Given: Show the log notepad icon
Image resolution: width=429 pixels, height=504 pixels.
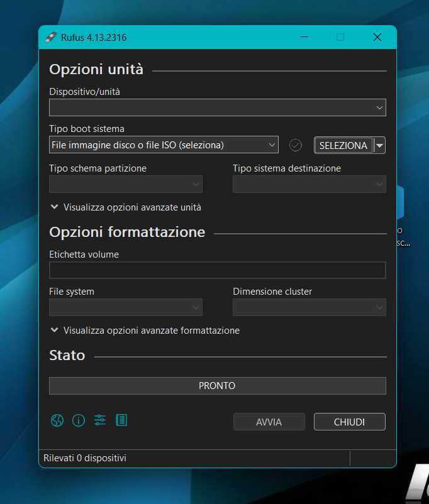Looking at the screenshot, I should 121,420.
